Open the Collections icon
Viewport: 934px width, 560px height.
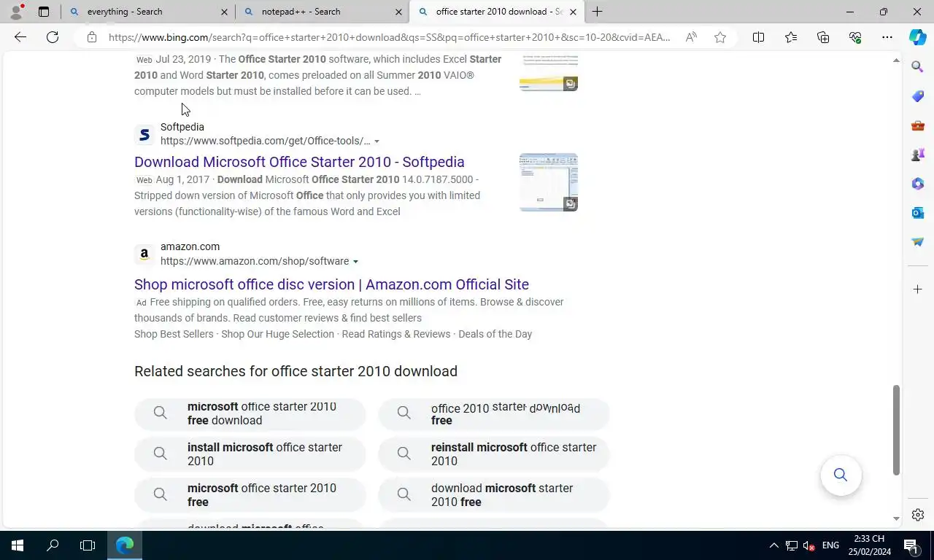coord(823,37)
